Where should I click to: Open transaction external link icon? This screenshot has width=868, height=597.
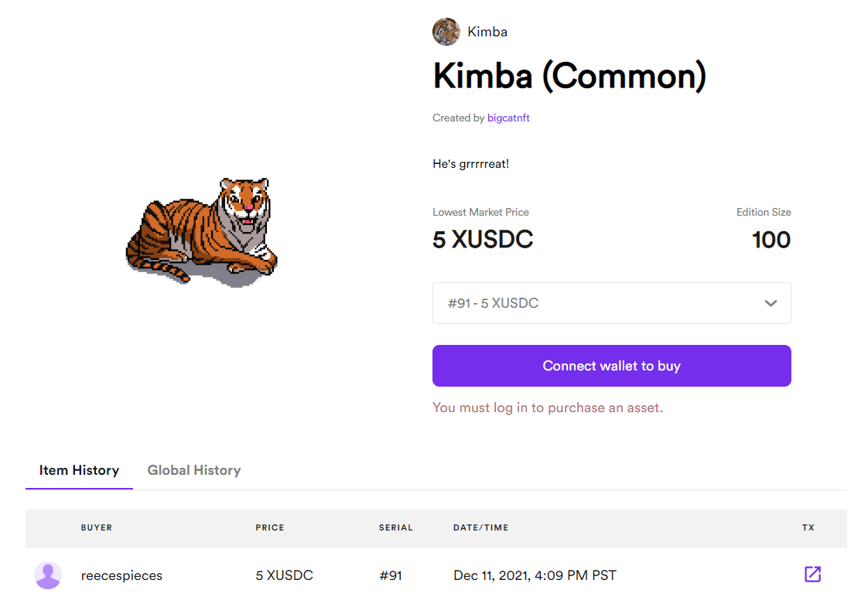tap(812, 574)
